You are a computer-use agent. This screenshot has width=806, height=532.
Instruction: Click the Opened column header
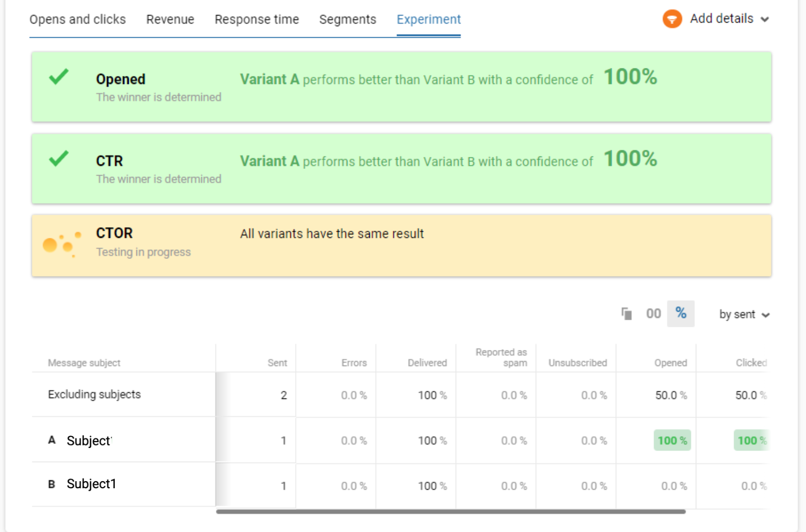pyautogui.click(x=670, y=363)
